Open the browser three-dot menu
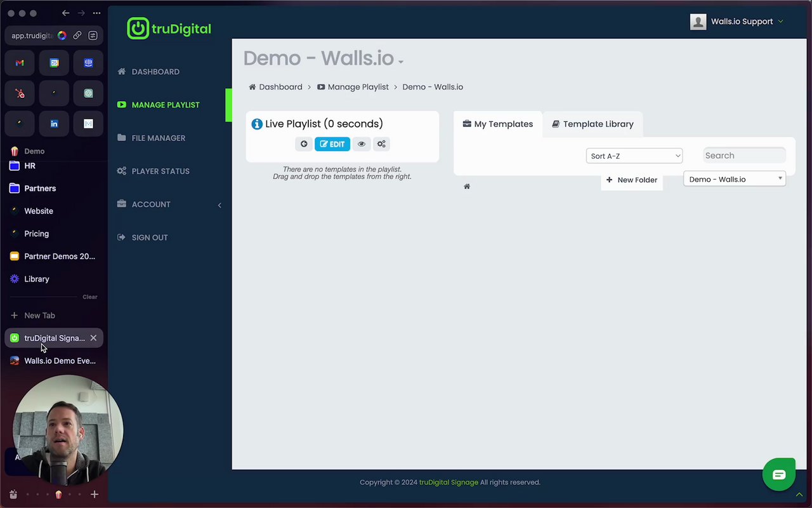Viewport: 812px width, 508px height. point(96,13)
